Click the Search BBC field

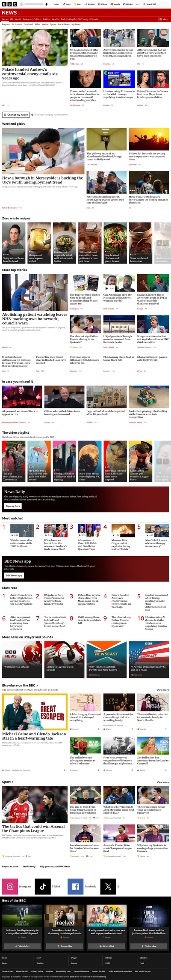[155, 4]
